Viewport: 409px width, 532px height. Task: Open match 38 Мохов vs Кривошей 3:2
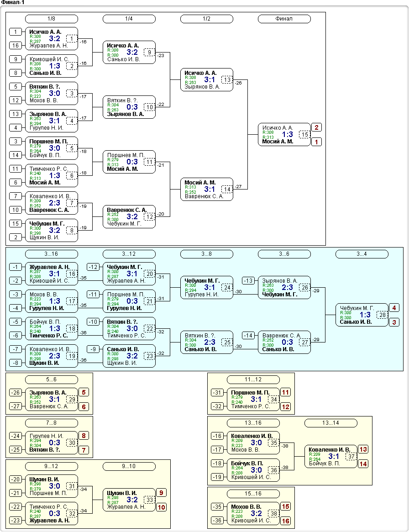click(253, 514)
